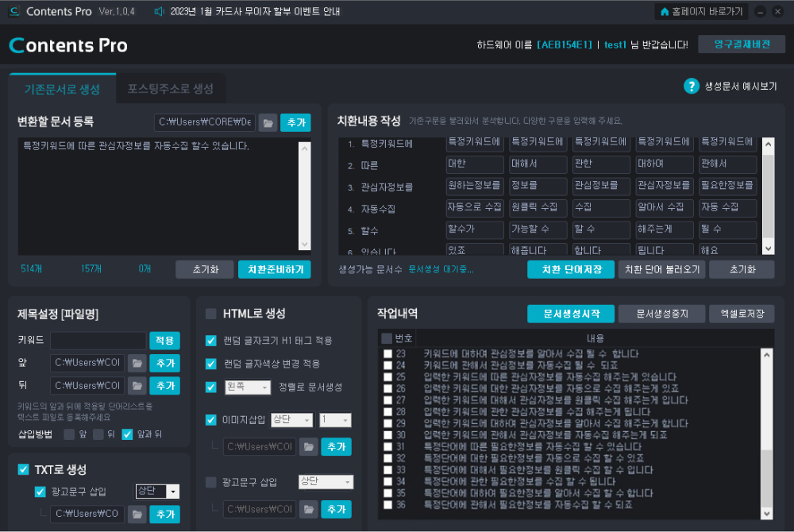
Task: Click scrollbar of 작업내역 list
Action: click(767, 434)
